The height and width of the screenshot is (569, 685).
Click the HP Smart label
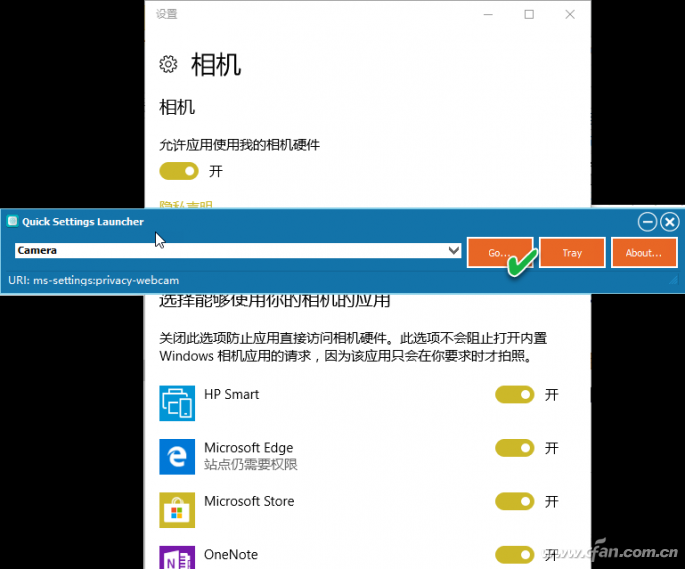coord(232,394)
